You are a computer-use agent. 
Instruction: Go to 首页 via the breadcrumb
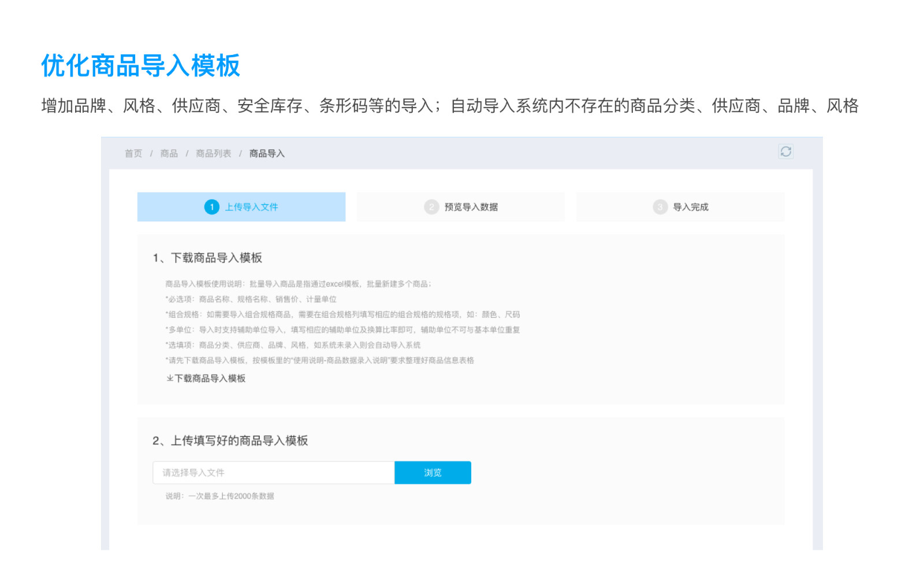[x=133, y=153]
